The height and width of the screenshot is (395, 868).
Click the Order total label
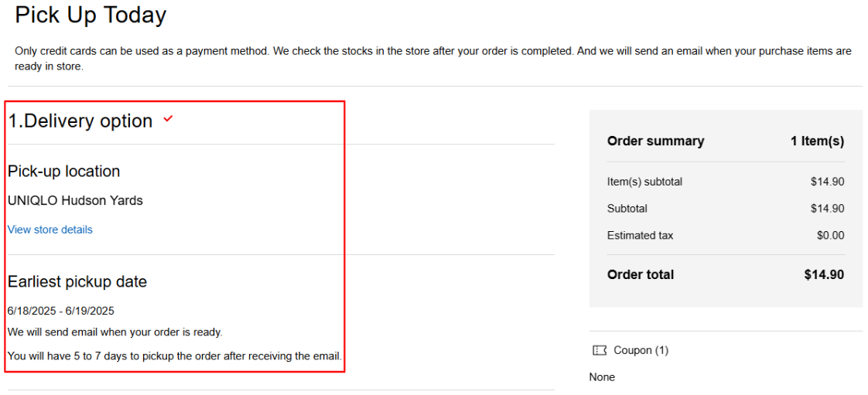641,274
